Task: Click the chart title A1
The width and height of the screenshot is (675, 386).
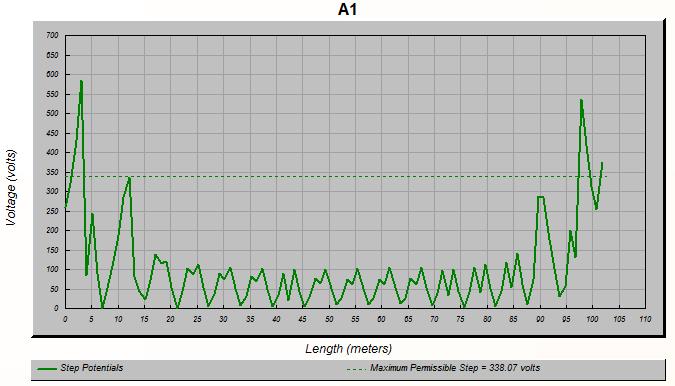Action: [347, 9]
